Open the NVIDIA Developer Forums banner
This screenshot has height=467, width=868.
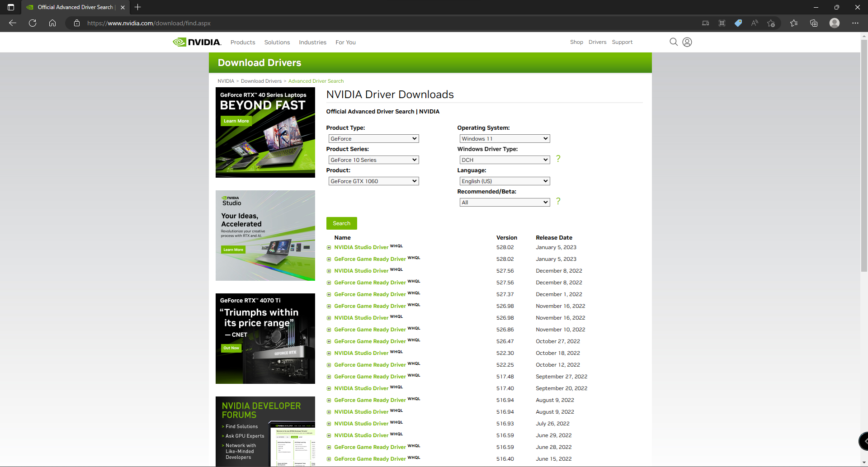pos(265,431)
